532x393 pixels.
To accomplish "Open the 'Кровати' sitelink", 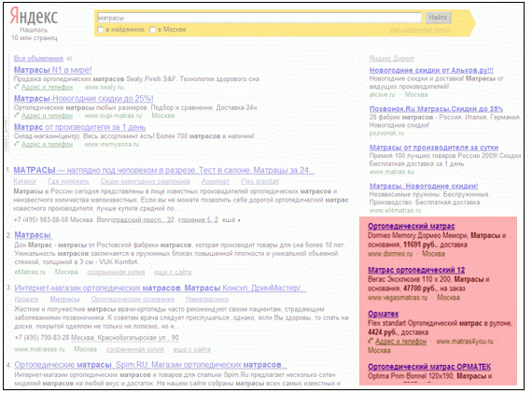I will (26, 300).
